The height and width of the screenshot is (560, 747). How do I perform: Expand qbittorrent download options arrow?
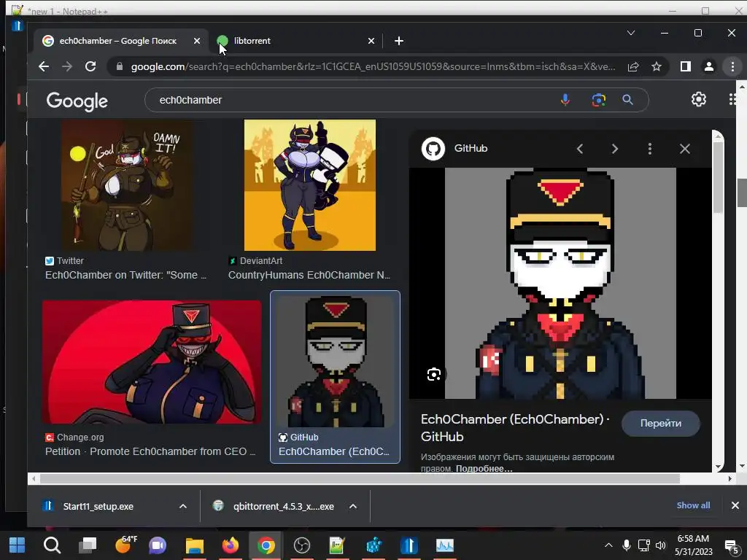pos(353,506)
